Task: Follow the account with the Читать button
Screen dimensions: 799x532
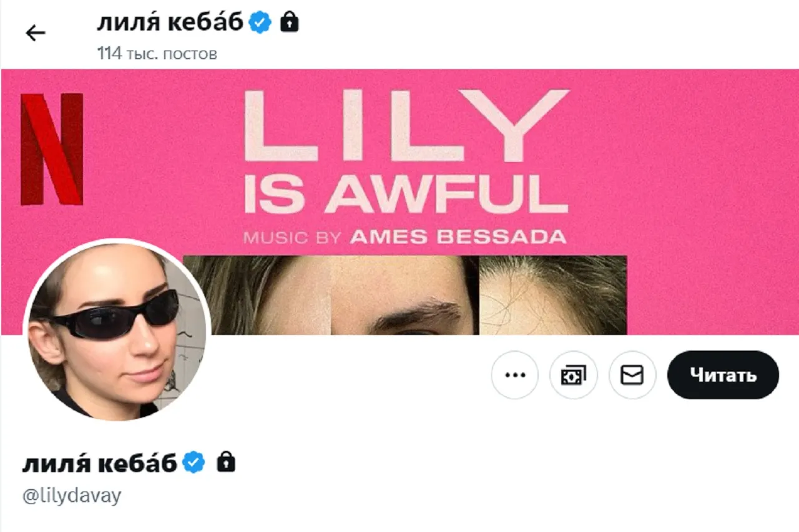Action: tap(723, 375)
